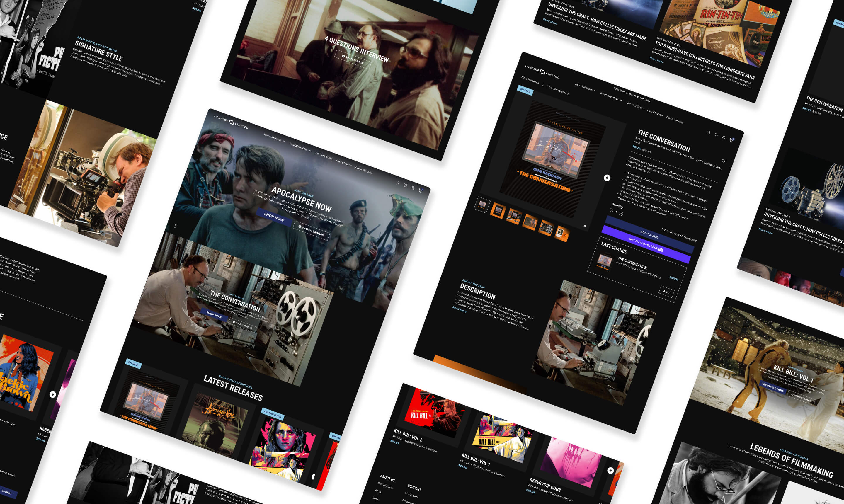Click zoom icon on product image corner
This screenshot has width=844, height=504.
(x=585, y=226)
